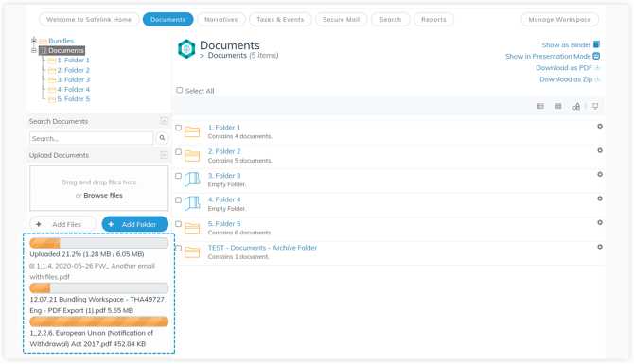Open gear settings for 5. Folder 5

coord(600,222)
